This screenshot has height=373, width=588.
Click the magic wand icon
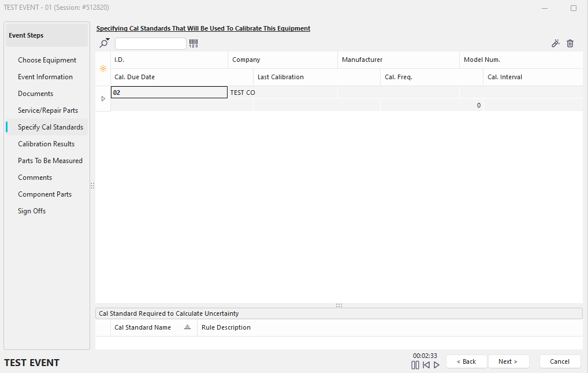[x=556, y=43]
